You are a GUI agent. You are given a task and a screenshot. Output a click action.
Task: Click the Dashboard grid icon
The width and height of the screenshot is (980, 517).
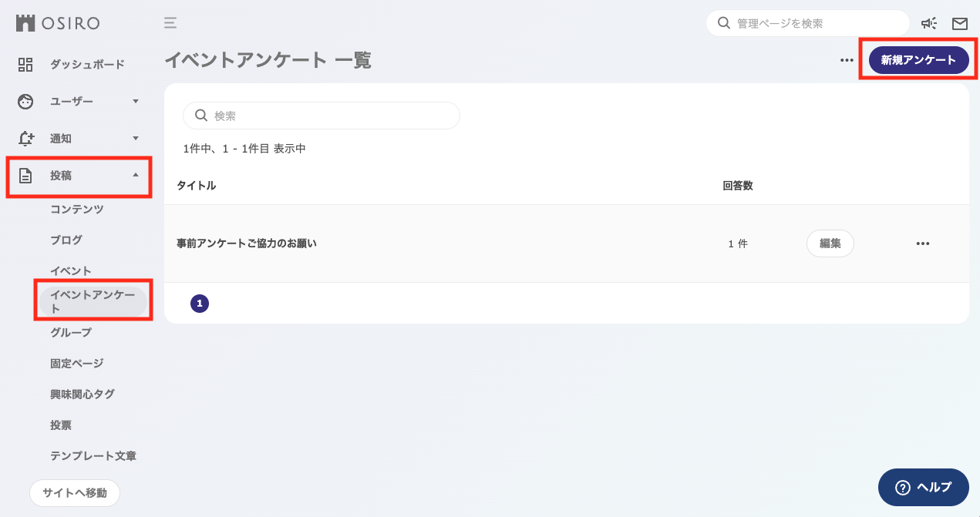click(25, 65)
